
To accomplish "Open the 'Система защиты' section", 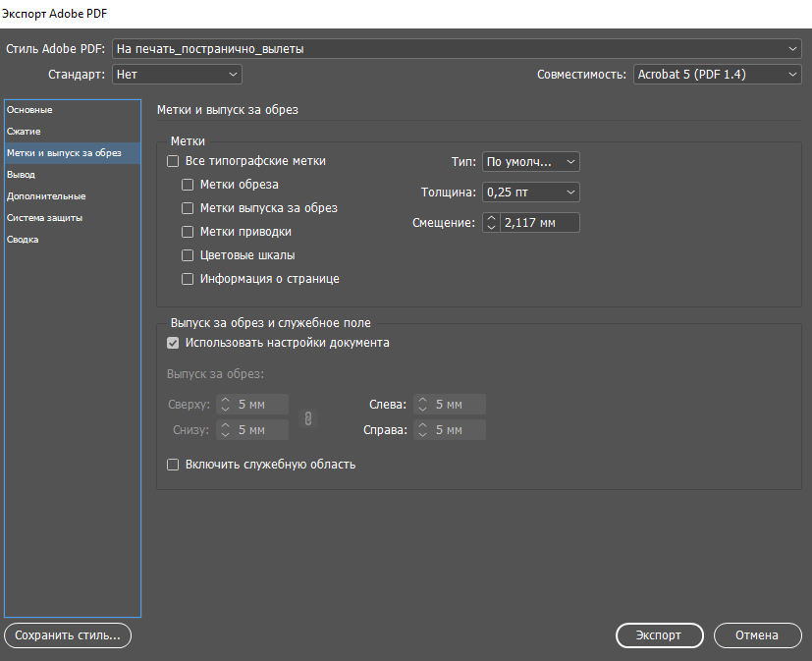I will click(x=73, y=218).
